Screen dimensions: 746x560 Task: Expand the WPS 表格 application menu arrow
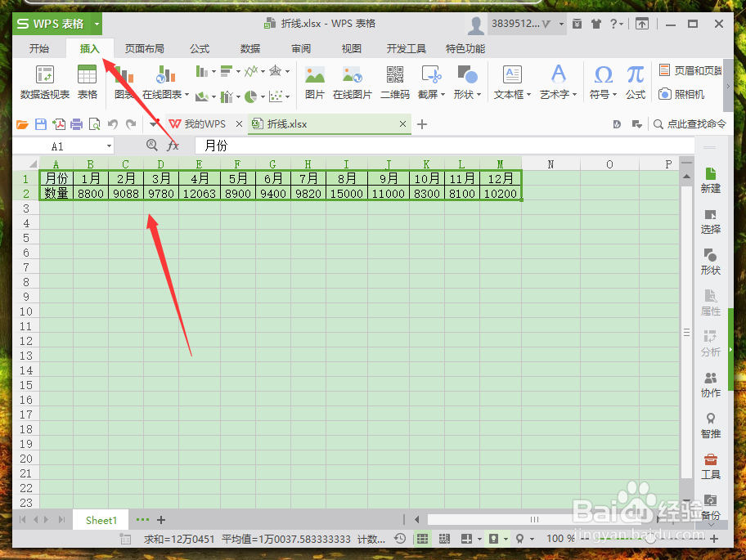[97, 24]
